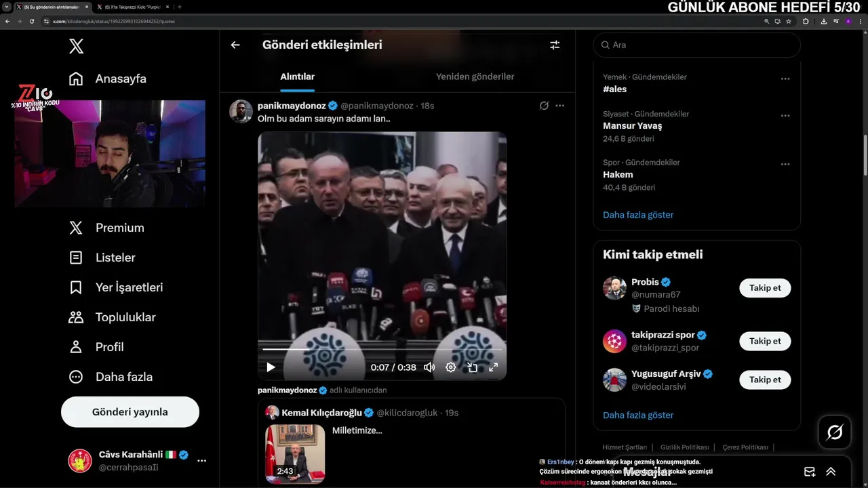Open the browser downloads icon
Screen dimensions: 868x488
[x=823, y=21]
